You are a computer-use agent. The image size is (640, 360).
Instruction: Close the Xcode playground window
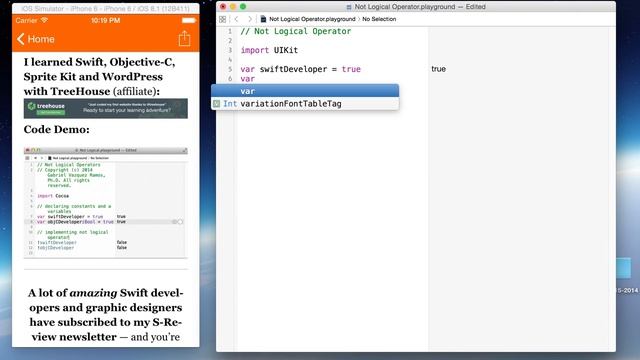(x=223, y=7)
